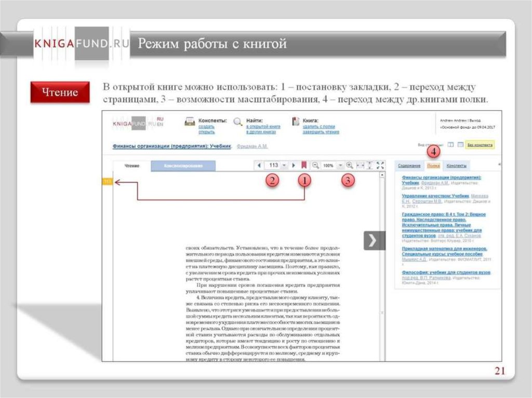532x398 pixels.
Task: Zoom out with the minus magnifier
Action: click(315, 166)
